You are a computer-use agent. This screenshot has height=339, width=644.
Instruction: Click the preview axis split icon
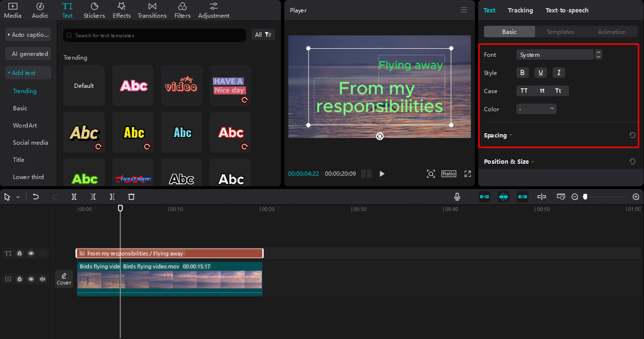(x=542, y=197)
